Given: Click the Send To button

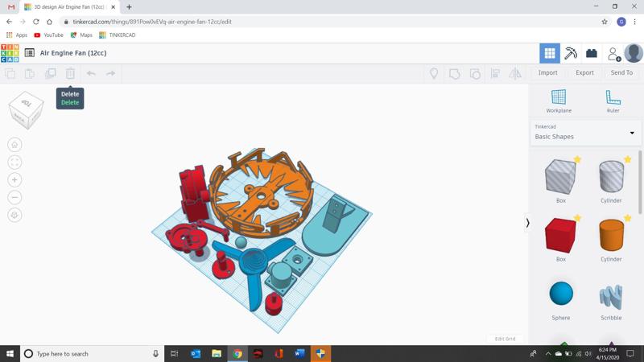Looking at the screenshot, I should pos(621,72).
